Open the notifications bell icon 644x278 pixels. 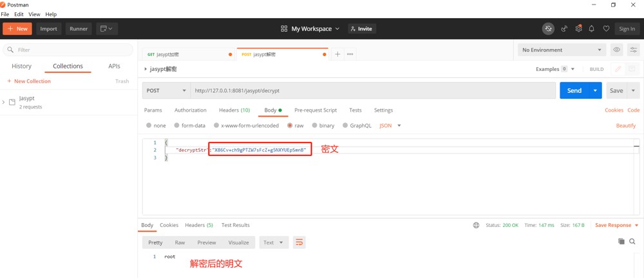click(x=592, y=29)
